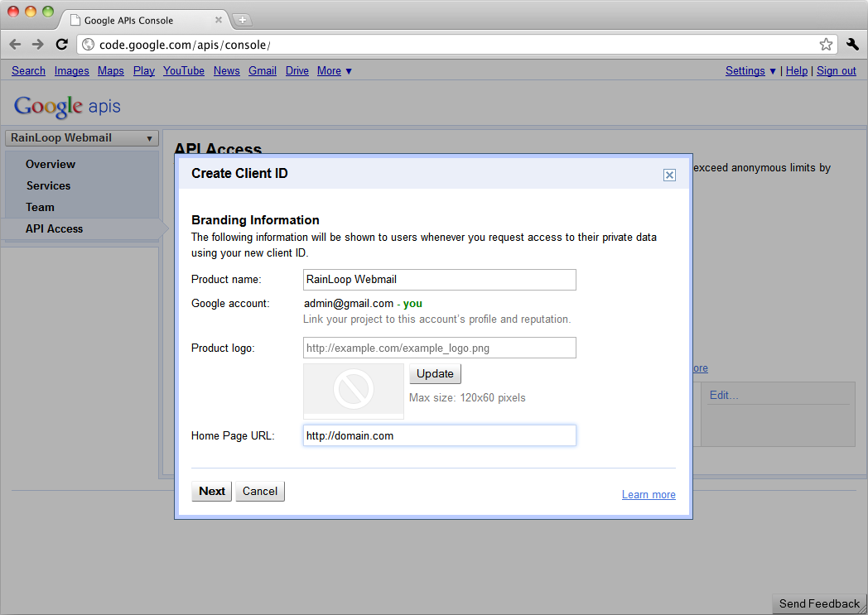Click the browser forward arrow
This screenshot has height=615, width=868.
(x=38, y=45)
